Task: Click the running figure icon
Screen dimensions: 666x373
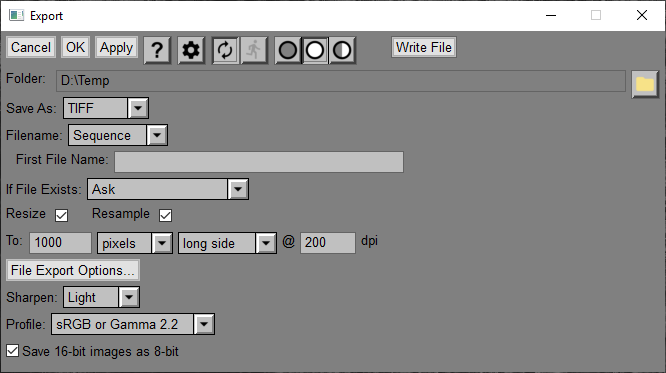Action: (254, 50)
